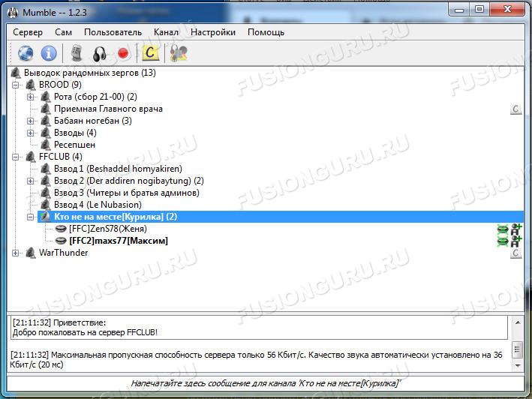Screen dimensions: 532x399
Task: Expand the WarThunder channel
Action: click(15, 253)
